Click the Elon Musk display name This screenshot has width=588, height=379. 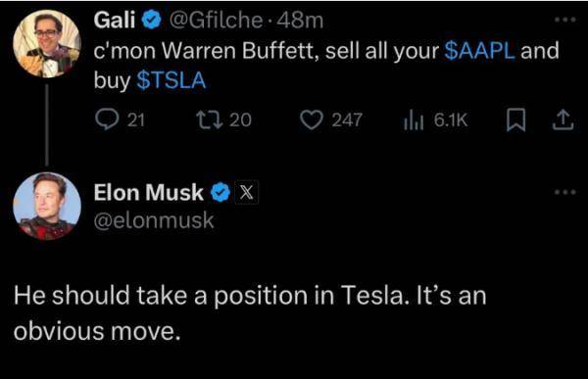149,192
